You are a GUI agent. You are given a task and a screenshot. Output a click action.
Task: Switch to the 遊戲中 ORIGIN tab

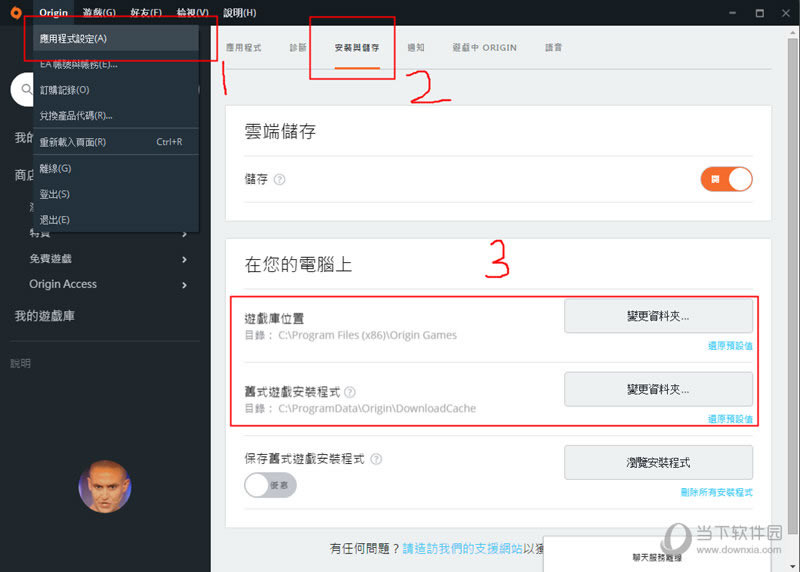[485, 47]
